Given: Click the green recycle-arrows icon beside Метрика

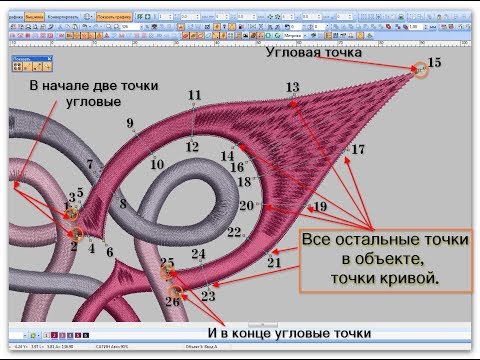Looking at the screenshot, I should 278,35.
